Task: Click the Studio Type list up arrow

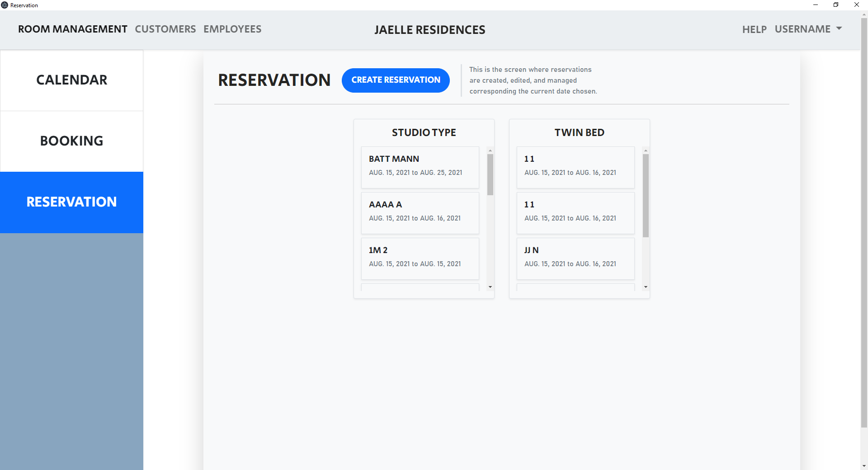Action: point(490,150)
